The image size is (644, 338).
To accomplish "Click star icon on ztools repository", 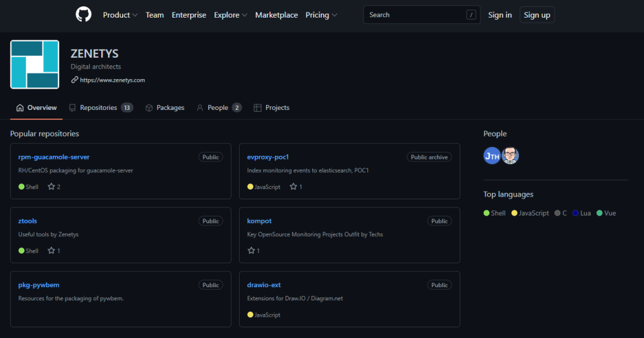I will [52, 251].
